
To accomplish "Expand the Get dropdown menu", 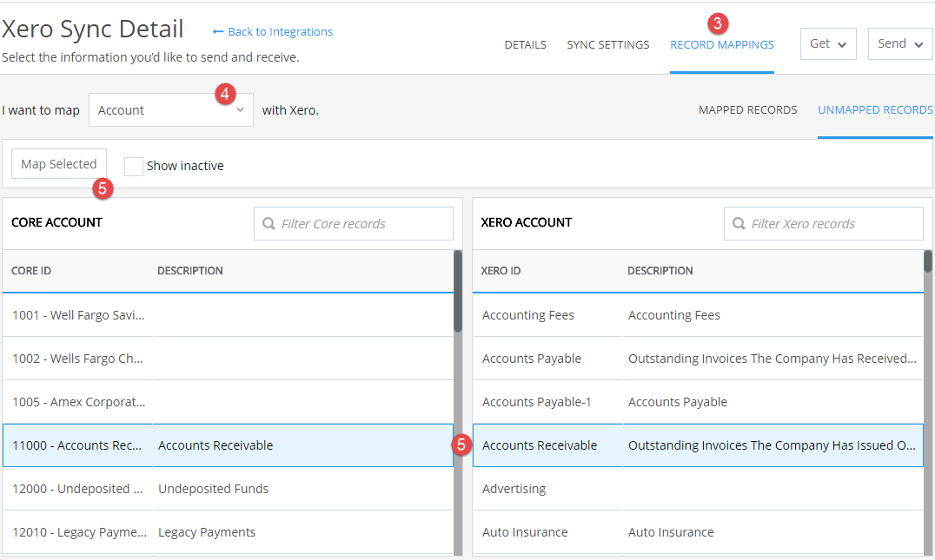I will [x=828, y=43].
